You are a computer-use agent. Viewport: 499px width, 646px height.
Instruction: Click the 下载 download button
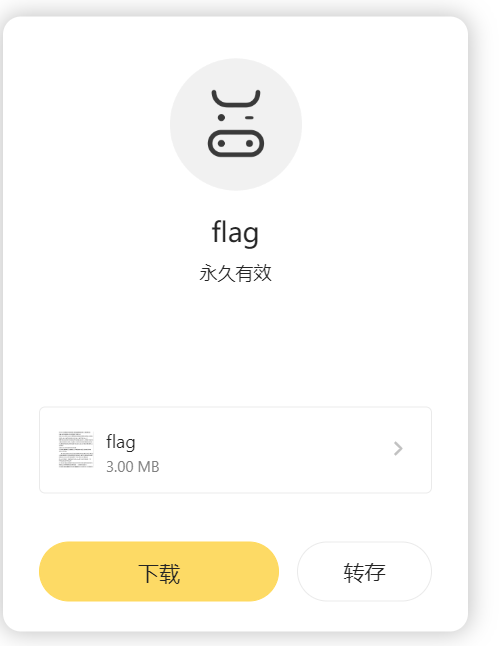pyautogui.click(x=159, y=571)
